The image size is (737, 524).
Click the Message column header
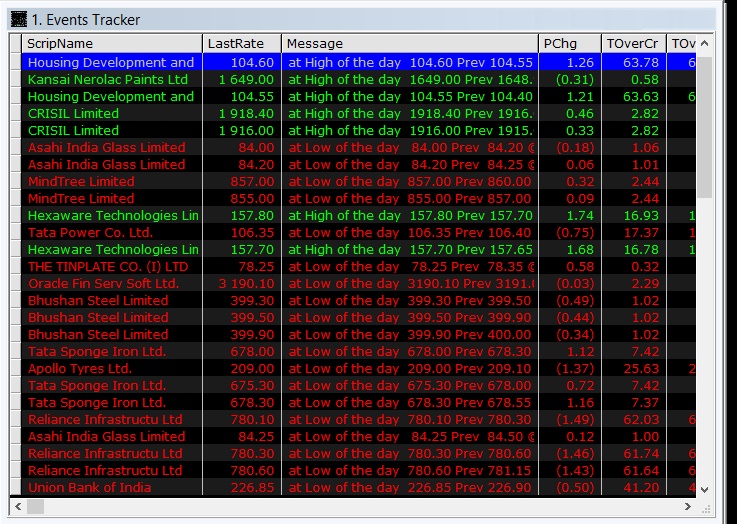[410, 44]
